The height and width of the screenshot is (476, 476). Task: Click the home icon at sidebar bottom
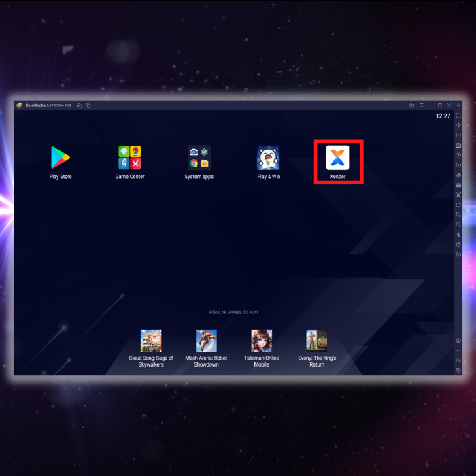(x=459, y=360)
